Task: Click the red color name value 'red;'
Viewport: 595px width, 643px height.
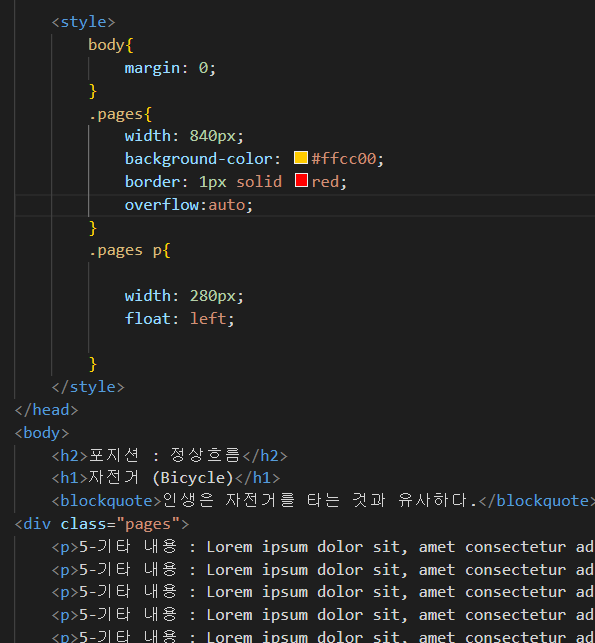Action: pos(329,182)
